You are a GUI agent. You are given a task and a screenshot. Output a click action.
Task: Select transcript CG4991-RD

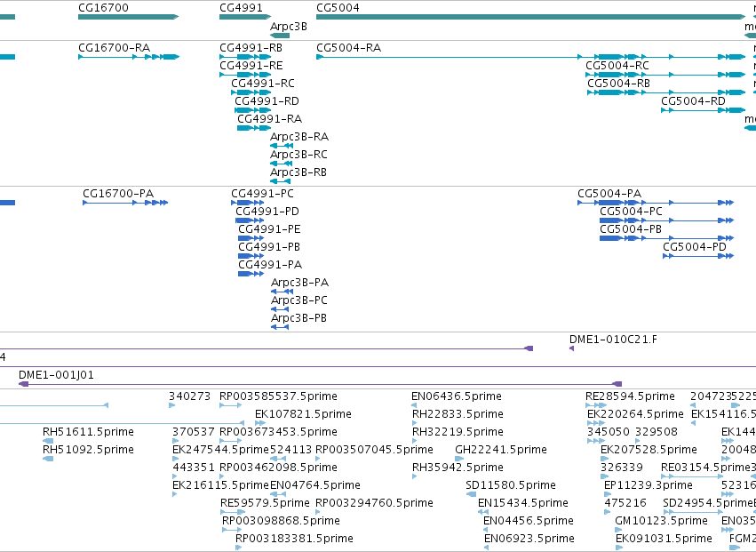(x=267, y=101)
